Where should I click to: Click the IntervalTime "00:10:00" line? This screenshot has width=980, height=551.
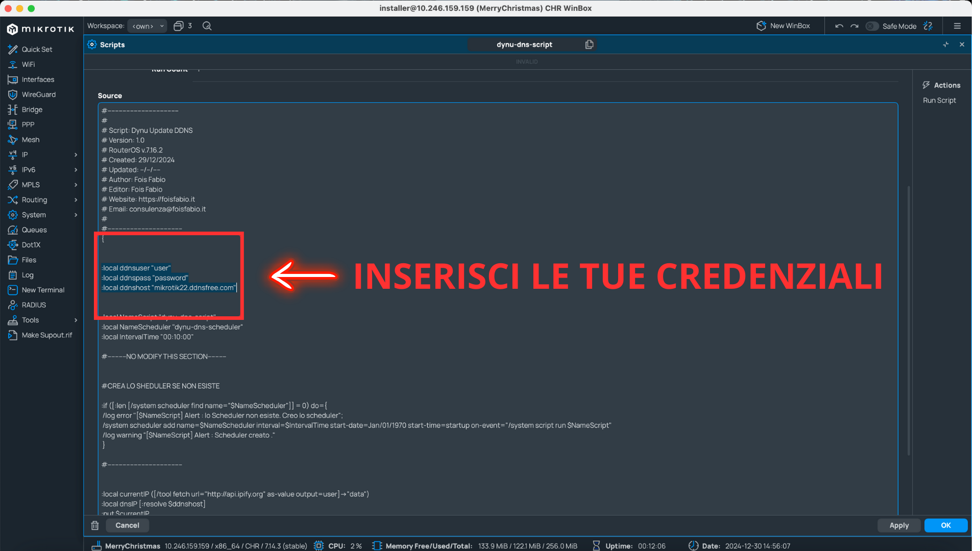tap(148, 337)
